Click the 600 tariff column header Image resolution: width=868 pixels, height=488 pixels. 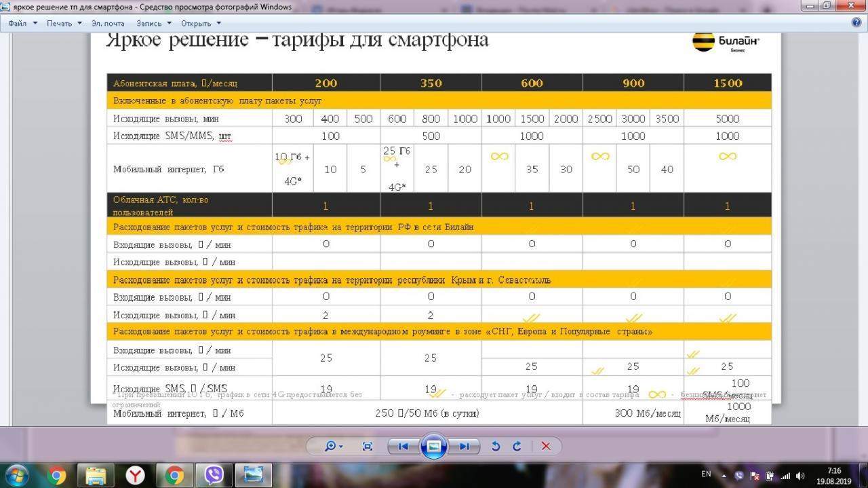click(x=532, y=83)
